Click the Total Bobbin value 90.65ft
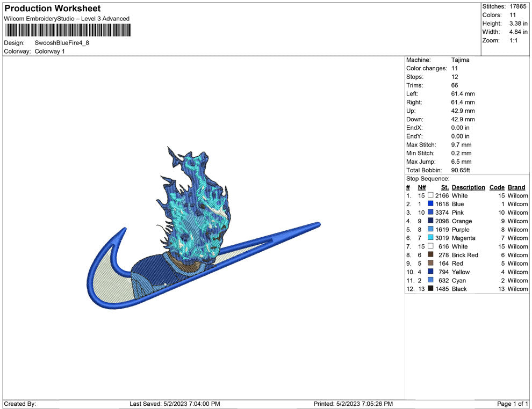 (461, 170)
